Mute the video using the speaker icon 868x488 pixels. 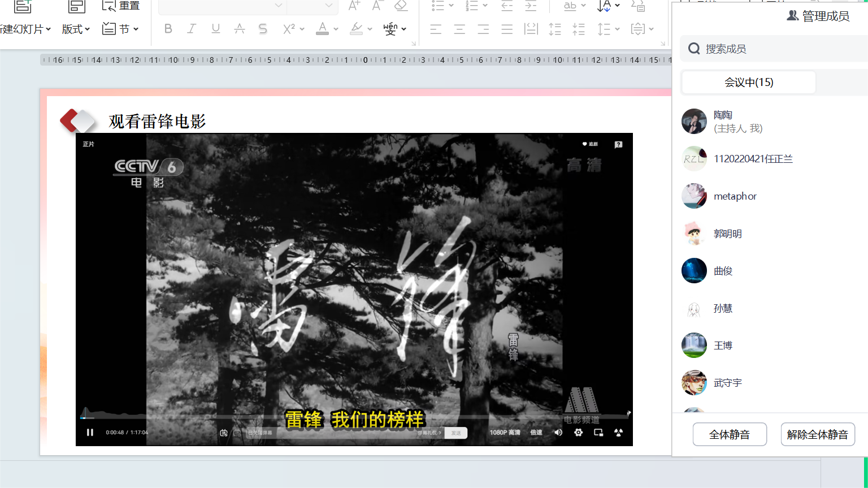point(558,433)
